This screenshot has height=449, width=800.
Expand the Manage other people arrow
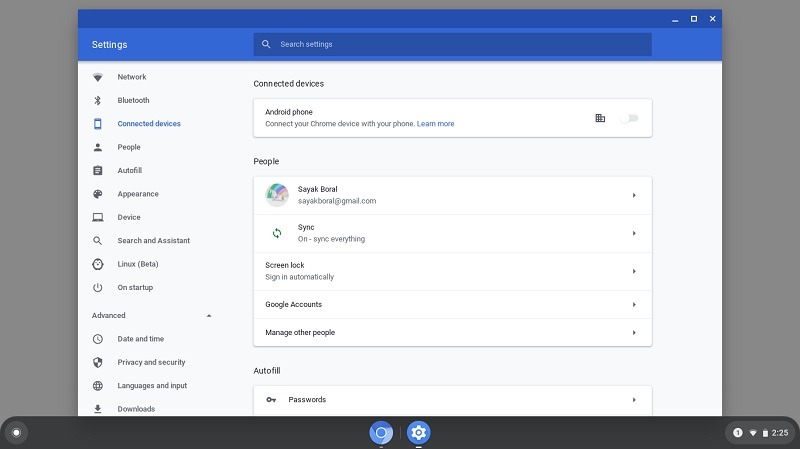[634, 333]
